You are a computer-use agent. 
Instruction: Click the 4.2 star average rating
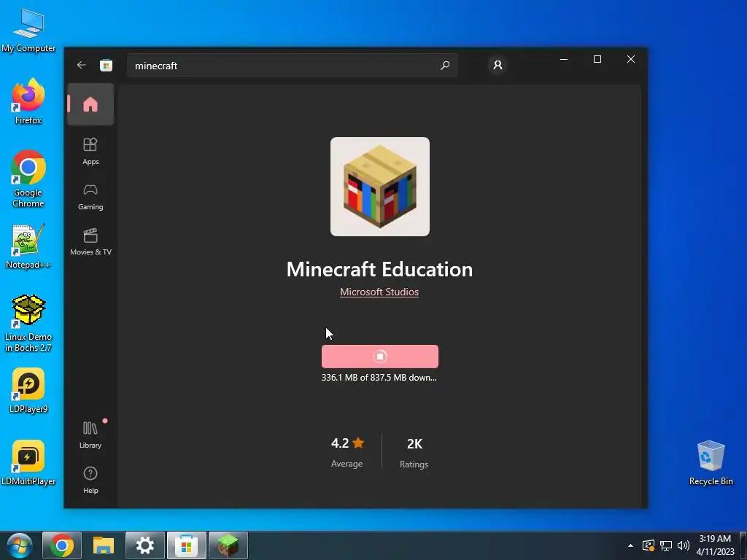(x=347, y=451)
